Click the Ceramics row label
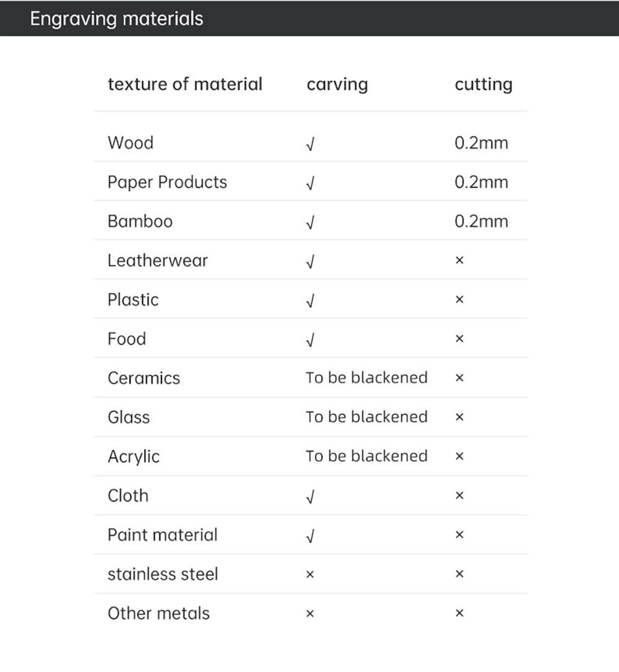Image resolution: width=619 pixels, height=672 pixels. (x=144, y=378)
